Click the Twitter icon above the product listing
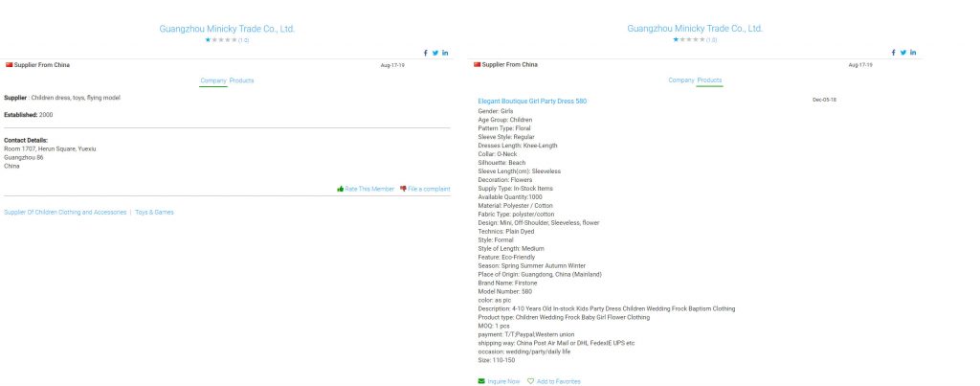This screenshot has height=386, width=980. [903, 53]
